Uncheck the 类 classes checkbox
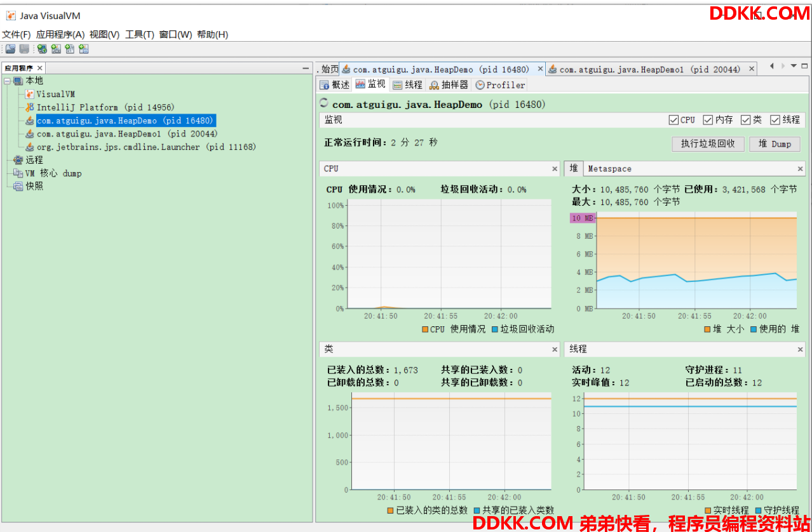 click(745, 119)
